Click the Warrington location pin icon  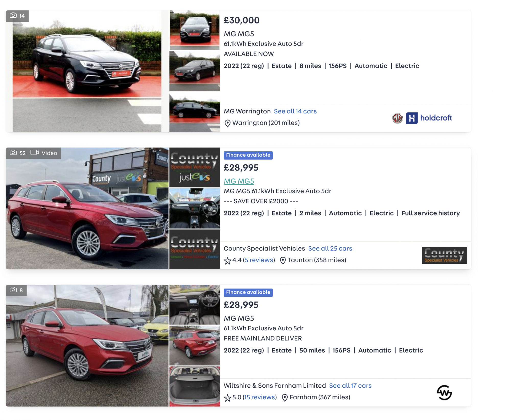coord(227,123)
